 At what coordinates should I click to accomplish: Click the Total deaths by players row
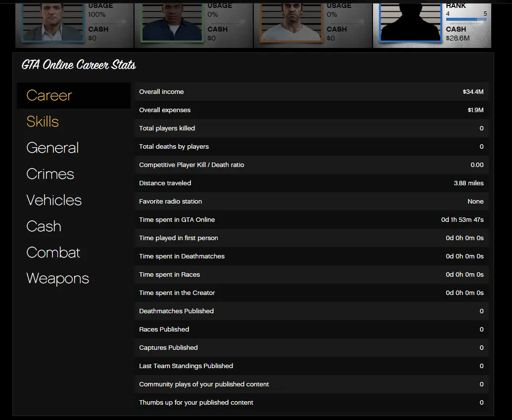click(312, 146)
